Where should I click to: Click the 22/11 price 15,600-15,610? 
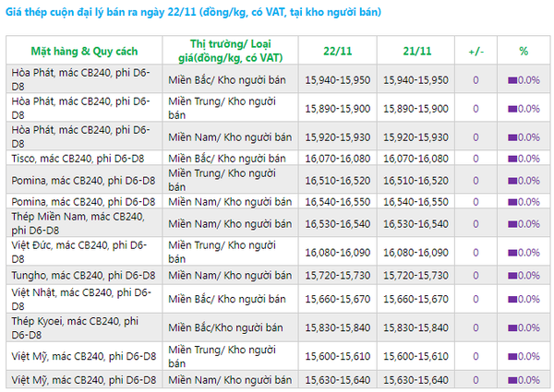338,356
